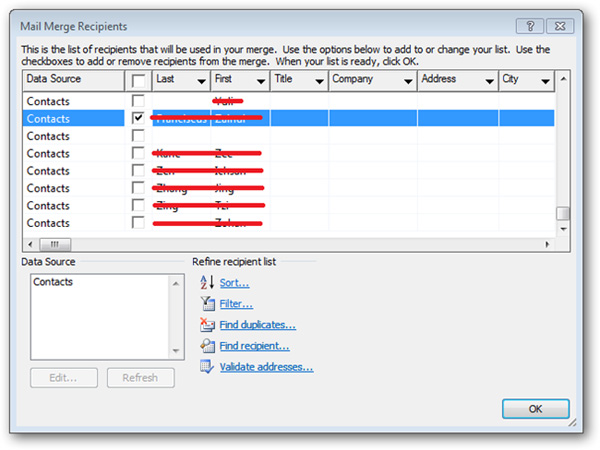Image resolution: width=600 pixels, height=450 pixels.
Task: Close the Mail Merge Recipients dialog
Action: point(560,26)
